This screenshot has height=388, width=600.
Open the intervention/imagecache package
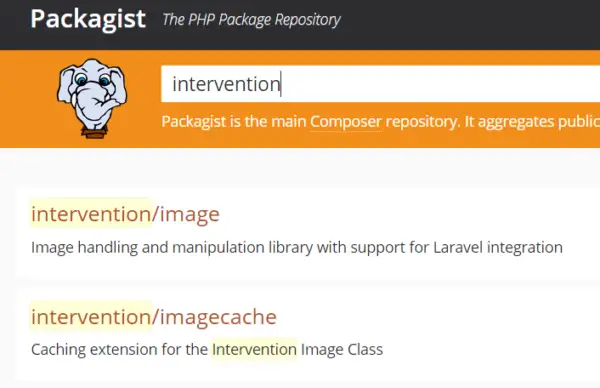tap(153, 317)
